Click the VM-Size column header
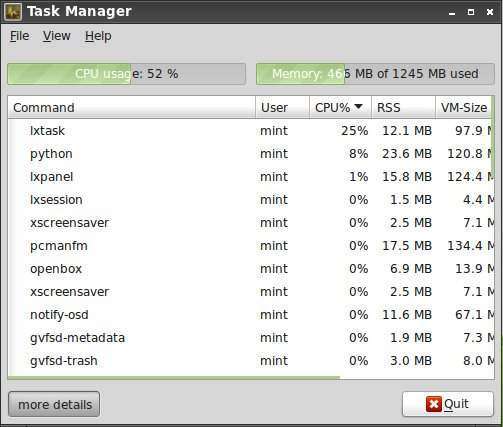The height and width of the screenshot is (427, 503). pos(464,107)
